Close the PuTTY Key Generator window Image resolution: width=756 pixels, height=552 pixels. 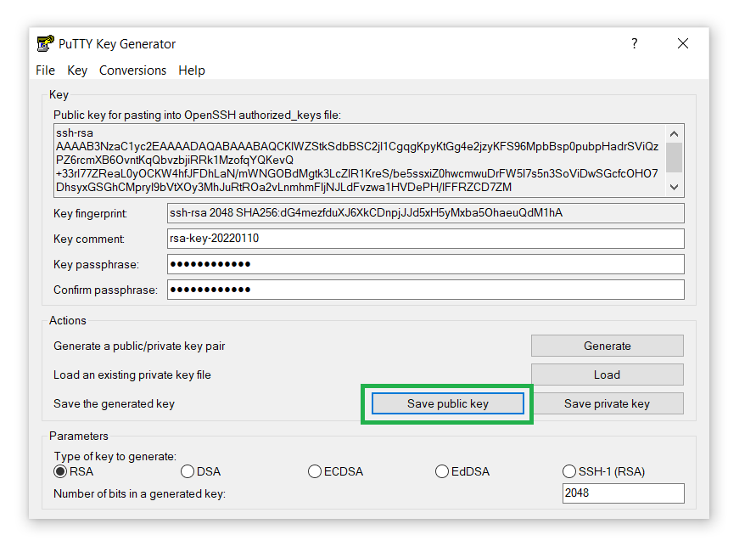click(x=683, y=43)
